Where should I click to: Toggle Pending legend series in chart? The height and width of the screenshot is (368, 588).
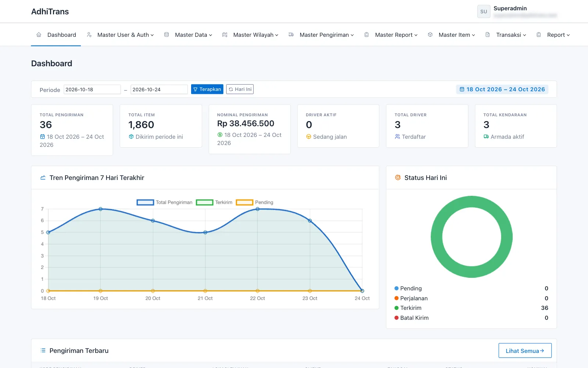[255, 202]
